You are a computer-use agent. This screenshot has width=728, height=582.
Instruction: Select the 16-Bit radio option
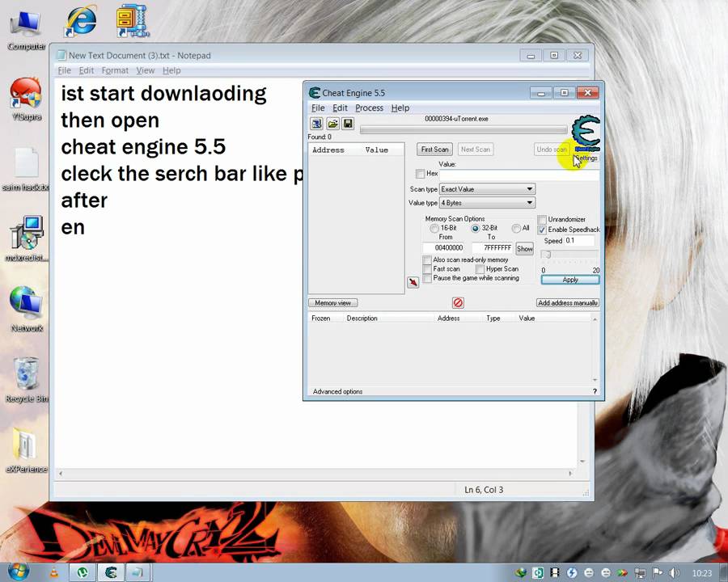[x=434, y=228]
